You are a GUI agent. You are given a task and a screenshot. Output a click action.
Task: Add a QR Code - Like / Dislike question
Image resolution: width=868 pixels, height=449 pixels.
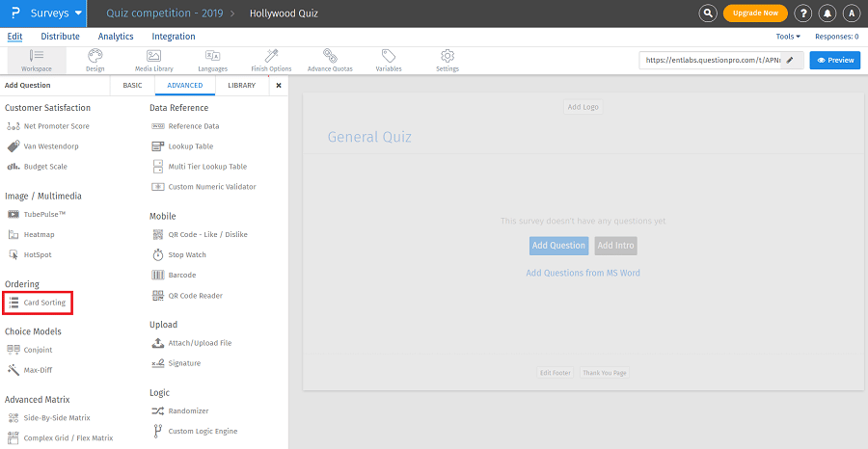point(200,234)
